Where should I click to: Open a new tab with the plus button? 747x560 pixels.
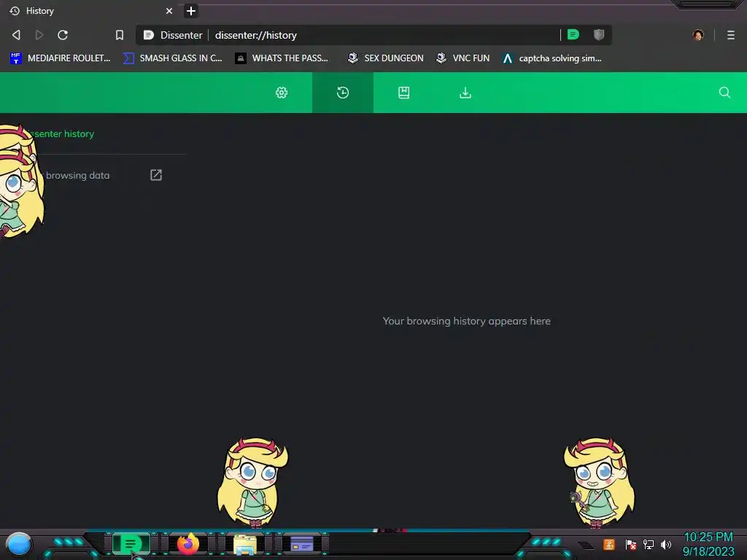click(191, 11)
